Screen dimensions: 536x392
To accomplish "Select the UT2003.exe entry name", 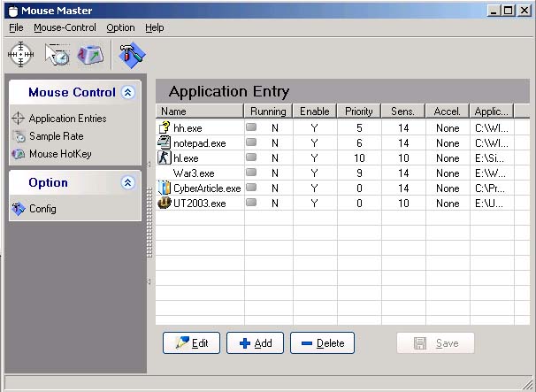I will click(x=200, y=204).
